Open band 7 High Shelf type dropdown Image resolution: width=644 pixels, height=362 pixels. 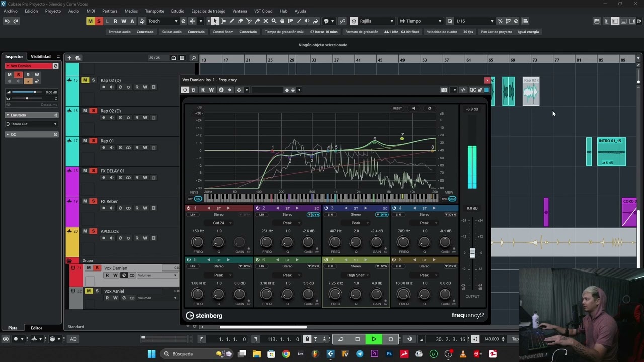[356, 275]
